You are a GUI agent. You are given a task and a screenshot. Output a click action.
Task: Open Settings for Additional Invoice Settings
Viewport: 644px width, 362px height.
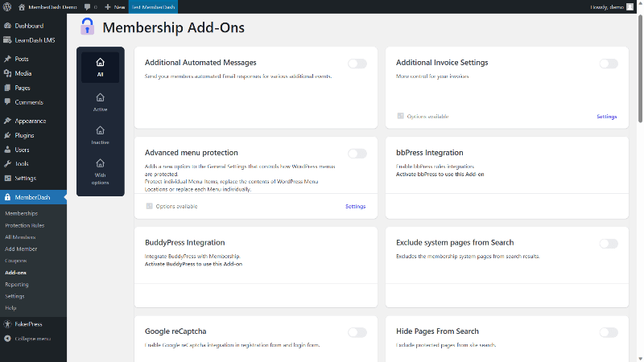(x=607, y=117)
